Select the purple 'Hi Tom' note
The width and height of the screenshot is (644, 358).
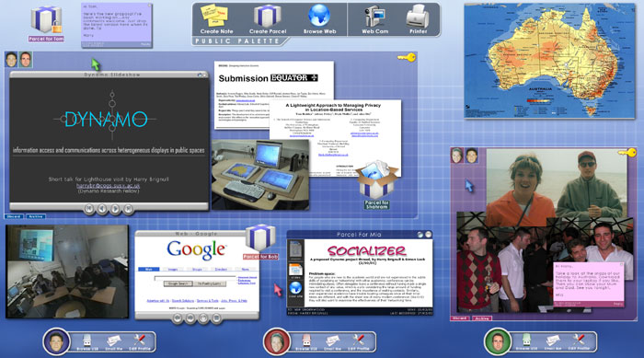pyautogui.click(x=117, y=25)
